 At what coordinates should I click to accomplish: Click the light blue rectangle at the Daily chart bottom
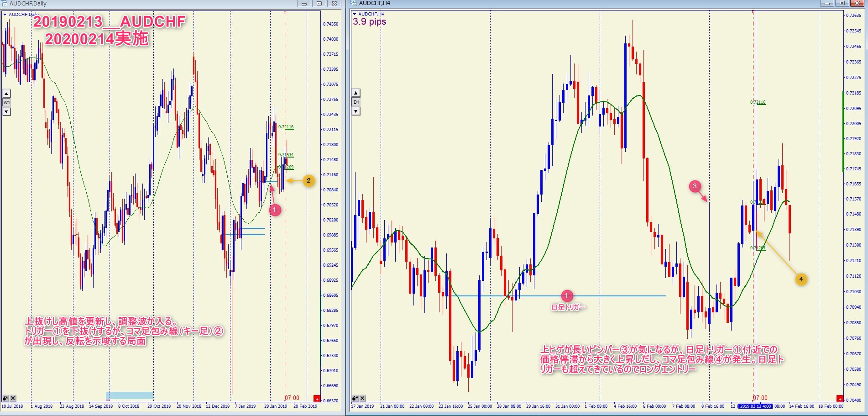(x=130, y=395)
